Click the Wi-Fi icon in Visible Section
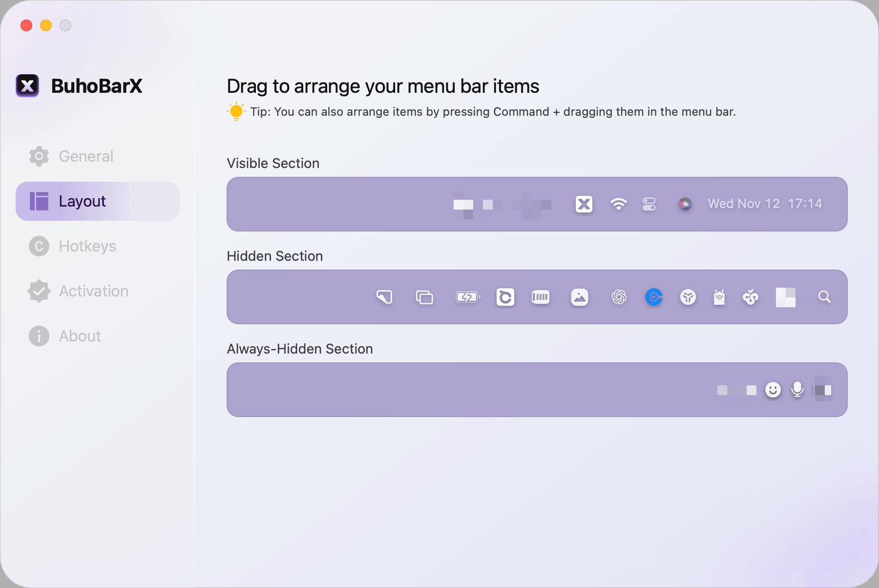The height and width of the screenshot is (588, 879). [619, 204]
